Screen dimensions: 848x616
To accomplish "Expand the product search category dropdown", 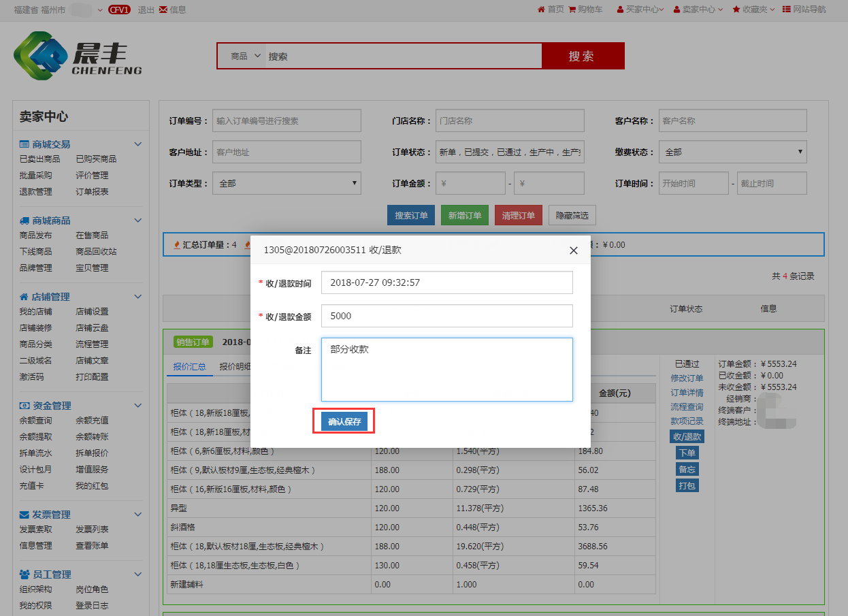I will (x=245, y=56).
